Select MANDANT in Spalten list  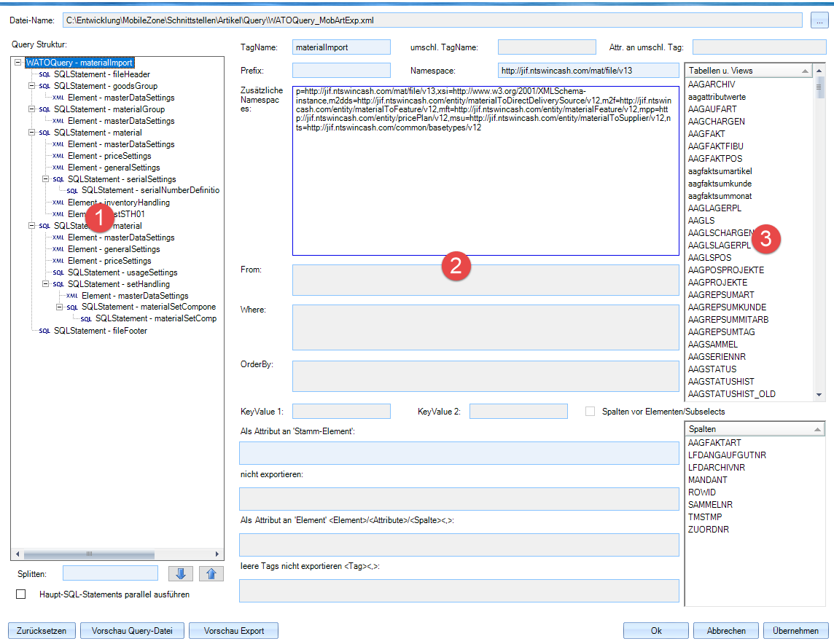pyautogui.click(x=707, y=480)
